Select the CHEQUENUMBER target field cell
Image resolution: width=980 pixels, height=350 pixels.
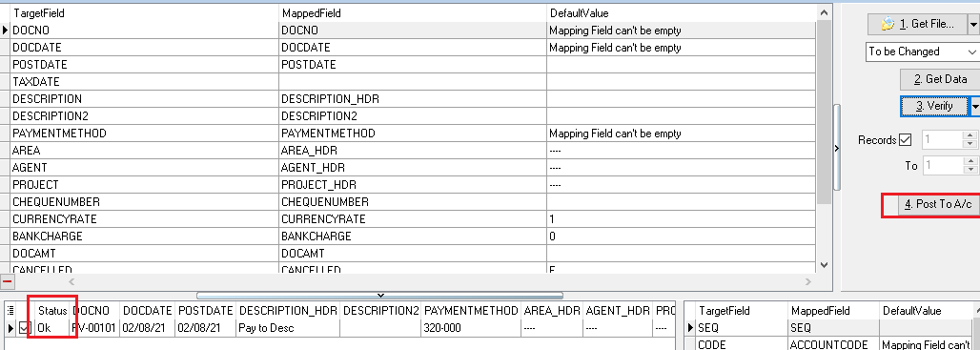[144, 202]
